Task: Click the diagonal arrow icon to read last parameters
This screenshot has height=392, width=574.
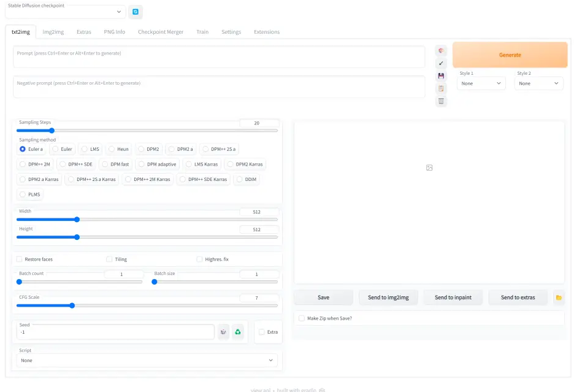Action: pyautogui.click(x=441, y=63)
